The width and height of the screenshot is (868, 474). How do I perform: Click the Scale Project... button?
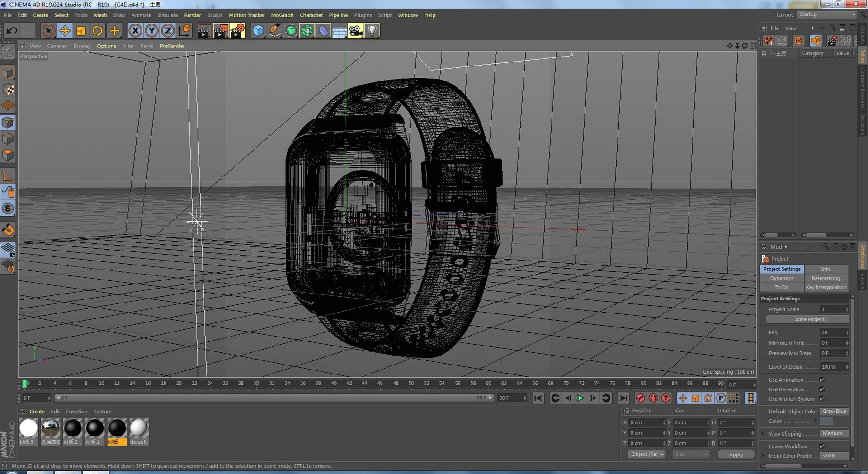tap(807, 319)
